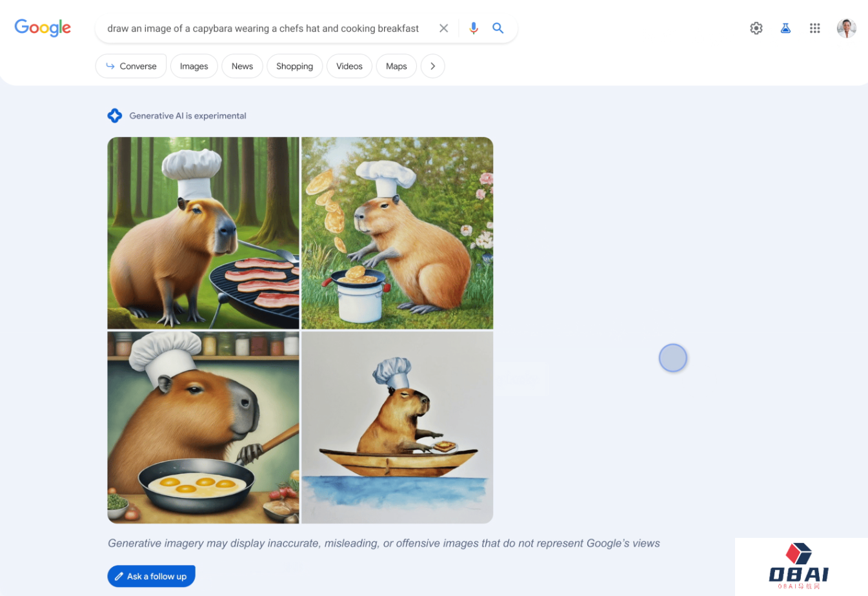Image resolution: width=868 pixels, height=596 pixels.
Task: Start voice search with microphone
Action: point(474,28)
